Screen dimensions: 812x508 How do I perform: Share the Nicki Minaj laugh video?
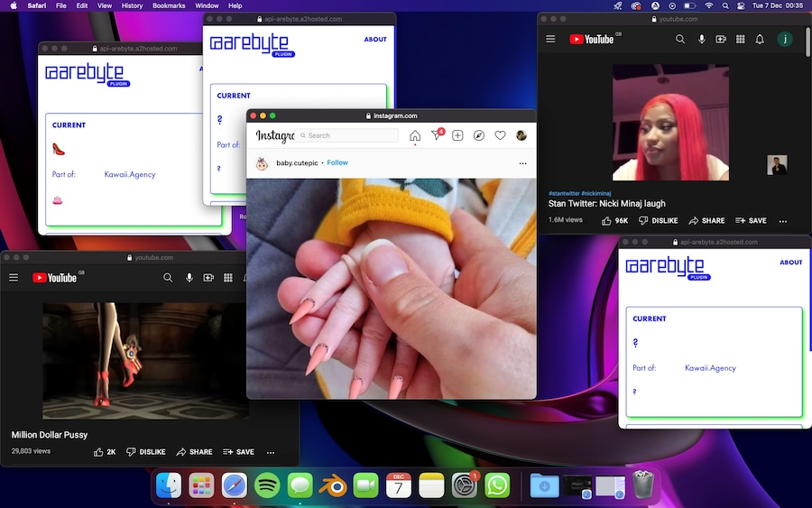point(706,220)
